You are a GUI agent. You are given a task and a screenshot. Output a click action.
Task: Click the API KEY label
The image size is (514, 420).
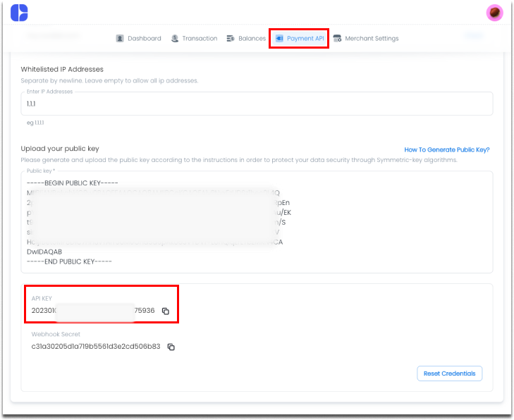click(42, 299)
